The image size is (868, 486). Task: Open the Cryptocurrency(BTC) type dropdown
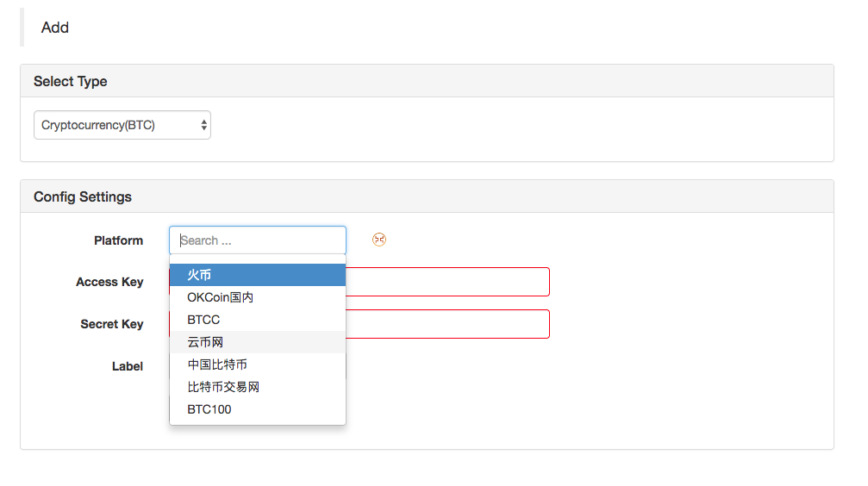(x=122, y=125)
